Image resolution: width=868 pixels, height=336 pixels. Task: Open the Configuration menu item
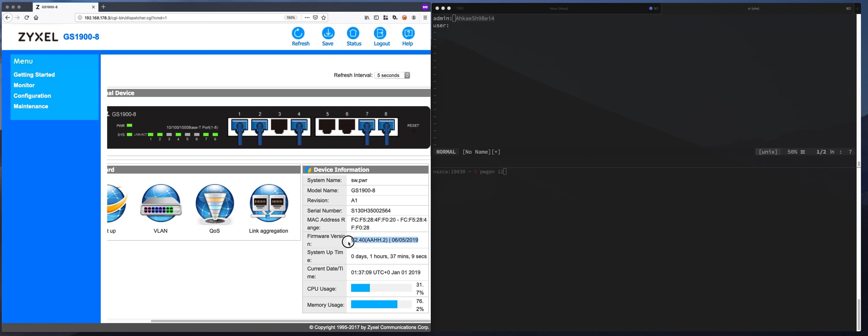pyautogui.click(x=32, y=96)
